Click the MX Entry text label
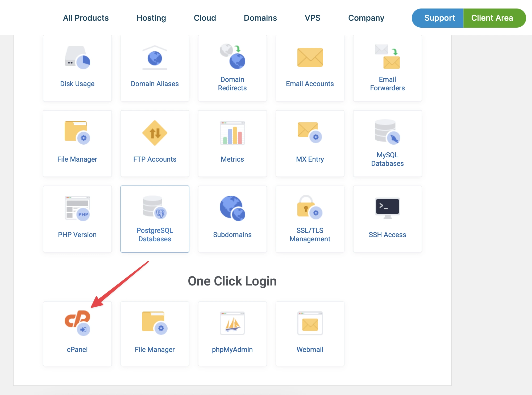 point(310,159)
